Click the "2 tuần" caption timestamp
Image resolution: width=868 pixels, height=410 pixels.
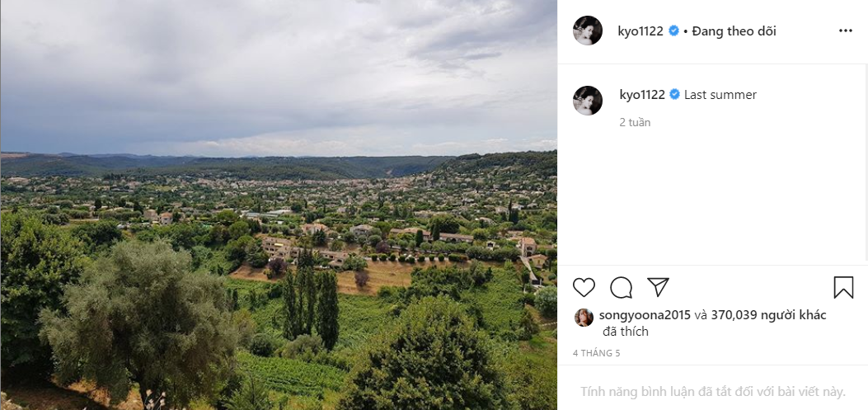(x=635, y=122)
